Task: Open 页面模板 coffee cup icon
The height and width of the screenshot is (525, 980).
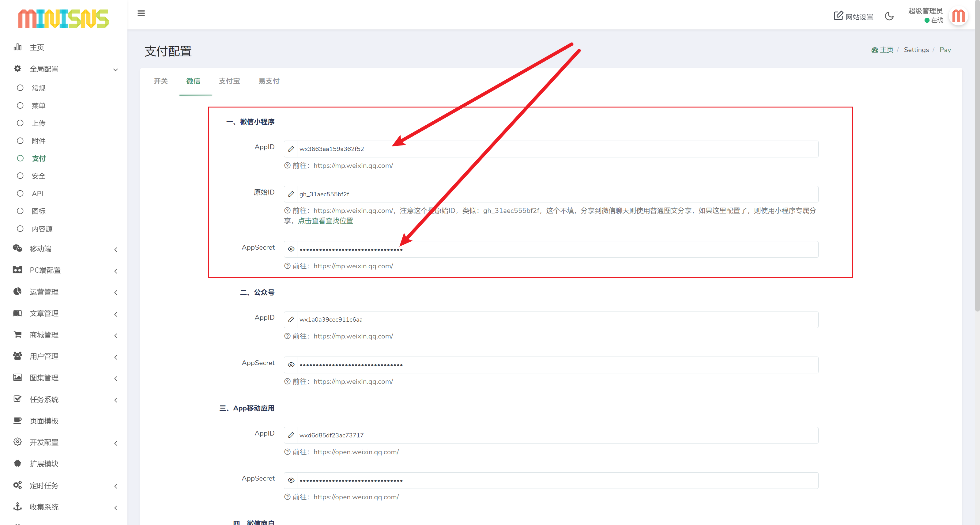Action: [17, 420]
